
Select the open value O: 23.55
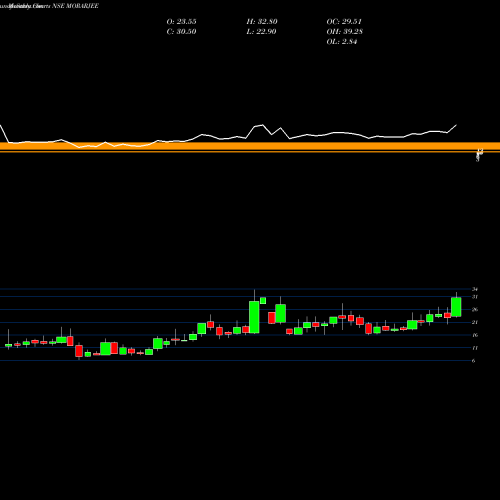[x=181, y=22]
